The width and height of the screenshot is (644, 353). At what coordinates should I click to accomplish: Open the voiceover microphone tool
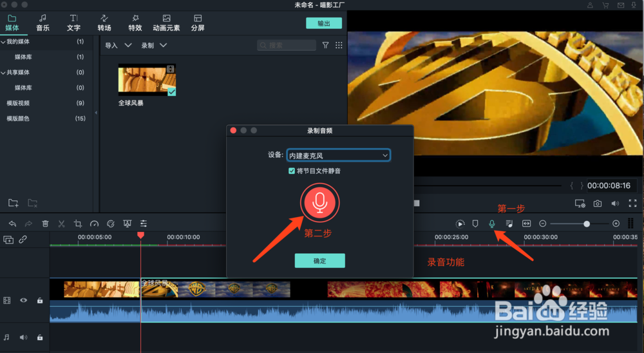491,224
